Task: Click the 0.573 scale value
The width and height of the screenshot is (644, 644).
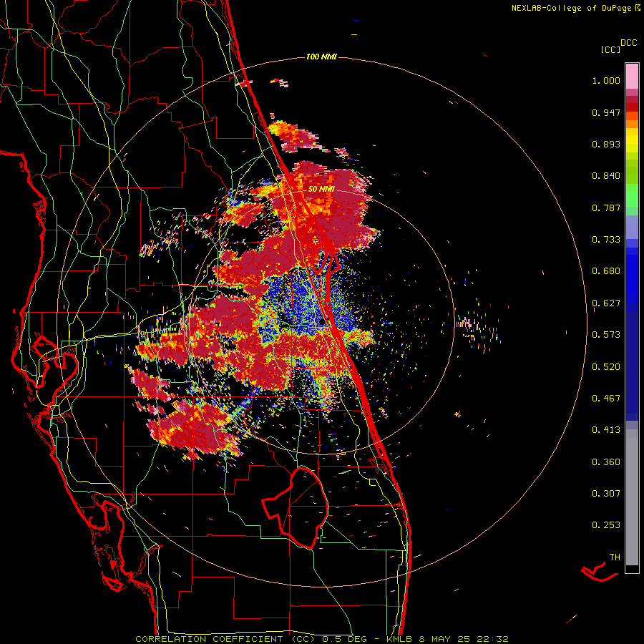Action: [606, 335]
